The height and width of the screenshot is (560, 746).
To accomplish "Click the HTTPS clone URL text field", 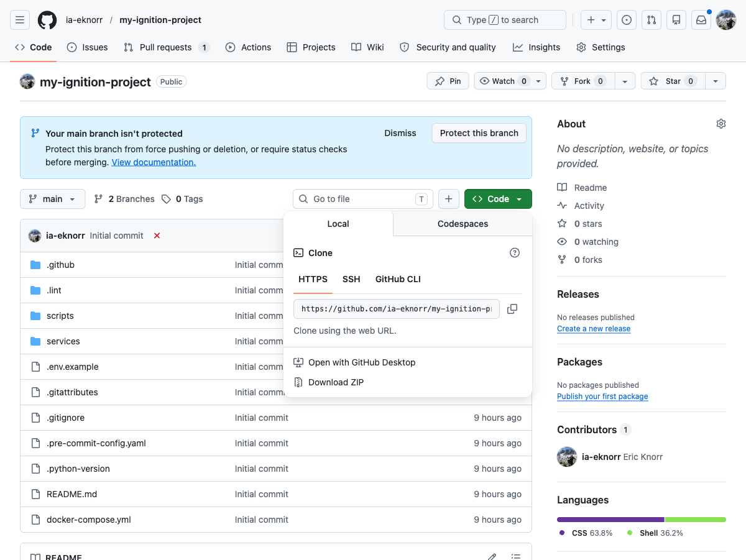I will point(397,309).
